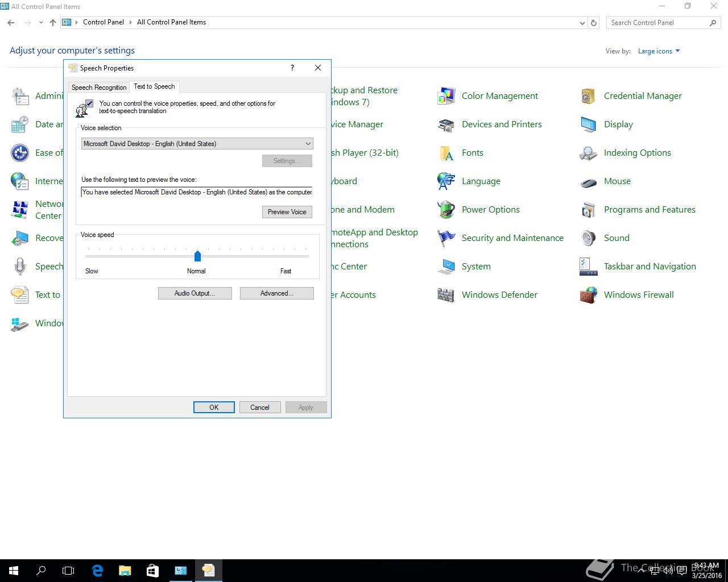The image size is (728, 582).
Task: Open the Programs and Features icon
Action: (589, 210)
